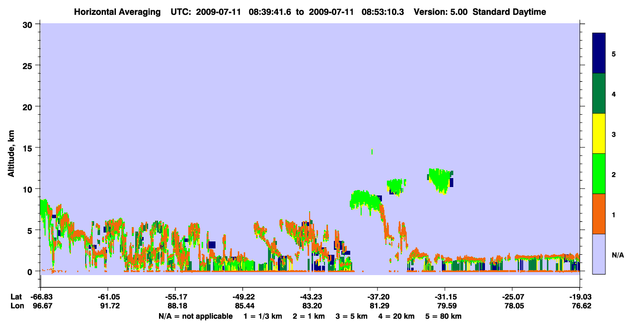644x330 pixels.
Task: Click the dark green color bar segment labeled 4
Action: pos(599,94)
